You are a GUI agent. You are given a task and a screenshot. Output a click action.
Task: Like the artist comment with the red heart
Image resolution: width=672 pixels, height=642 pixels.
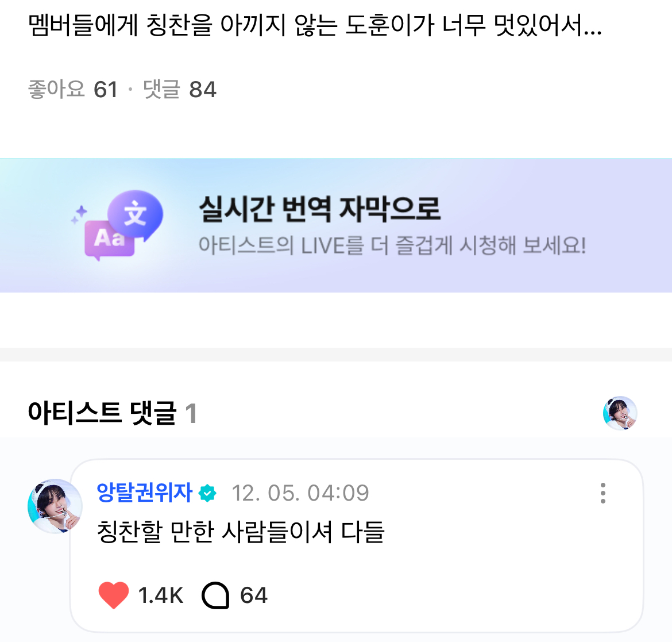114,595
